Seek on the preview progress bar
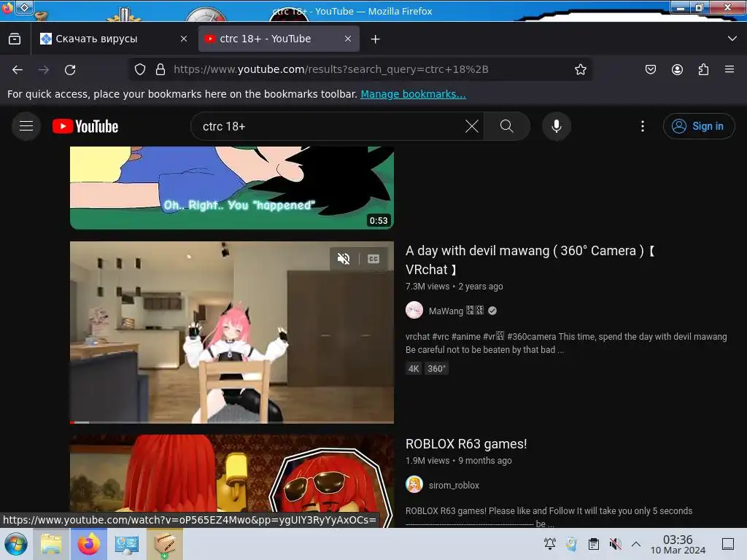This screenshot has width=747, height=560. (x=232, y=422)
